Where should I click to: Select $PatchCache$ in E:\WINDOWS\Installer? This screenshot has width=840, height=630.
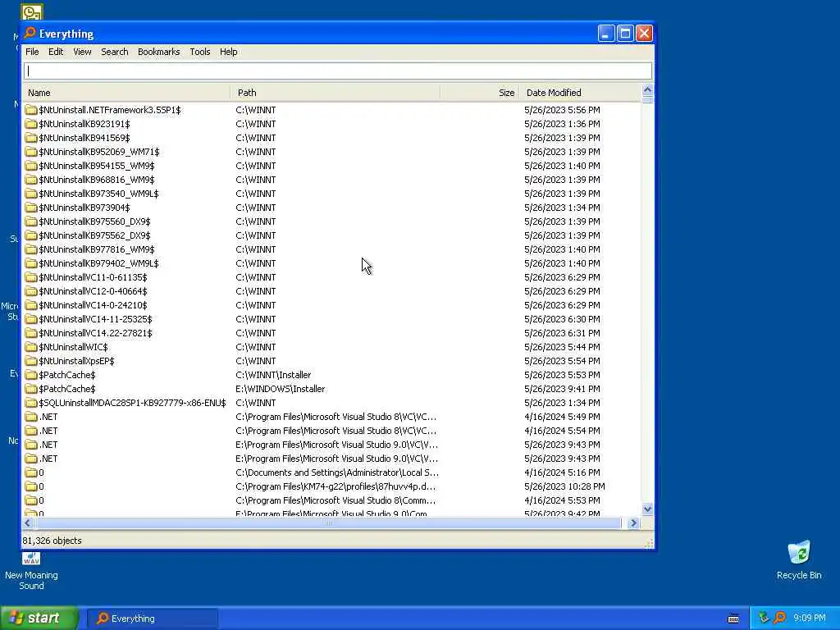(x=67, y=388)
